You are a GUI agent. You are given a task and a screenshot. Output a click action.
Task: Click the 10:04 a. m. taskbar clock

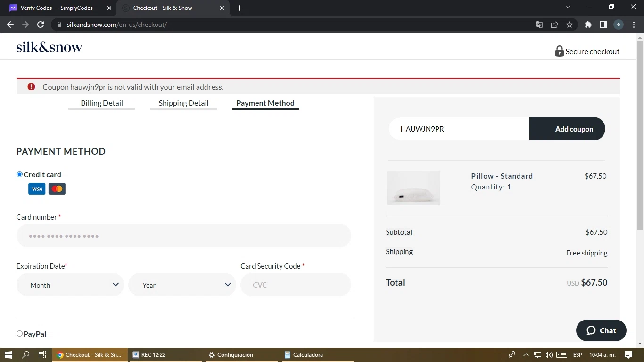pyautogui.click(x=603, y=355)
